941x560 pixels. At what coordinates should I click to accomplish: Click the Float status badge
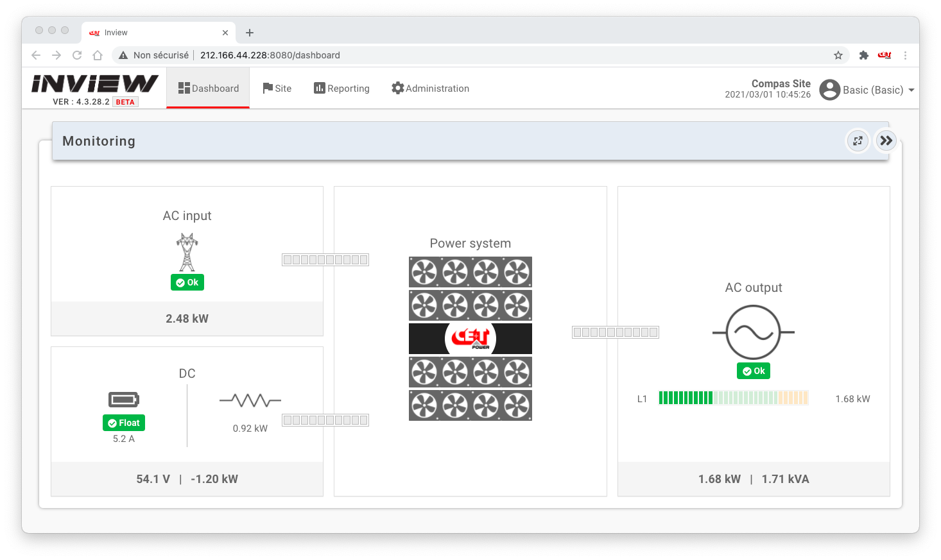[124, 423]
